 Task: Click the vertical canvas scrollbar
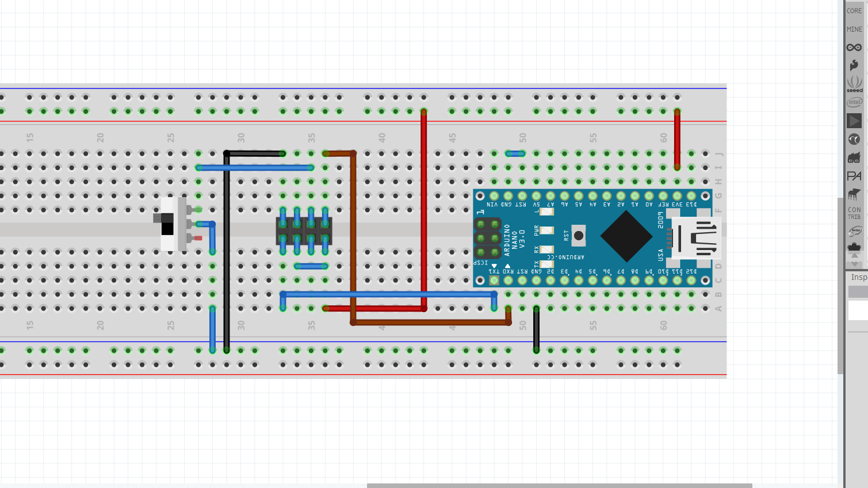click(x=840, y=286)
